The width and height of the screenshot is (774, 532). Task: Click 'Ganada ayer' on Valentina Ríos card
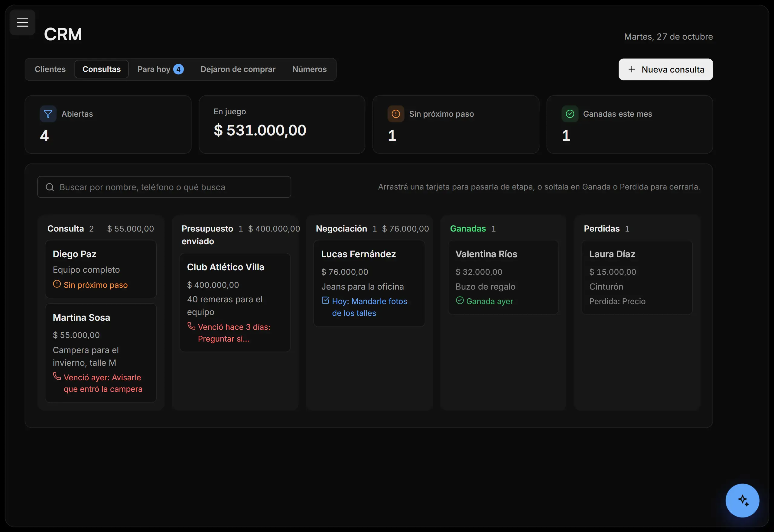pyautogui.click(x=490, y=301)
